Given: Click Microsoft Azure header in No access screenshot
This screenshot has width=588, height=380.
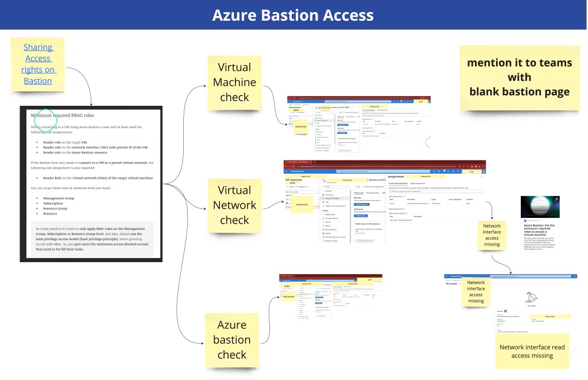Looking at the screenshot, I should (456, 277).
